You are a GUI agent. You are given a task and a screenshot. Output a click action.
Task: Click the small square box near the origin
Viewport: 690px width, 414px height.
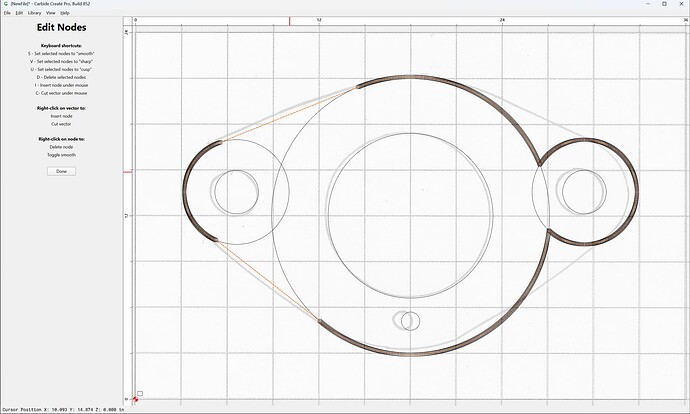pos(140,393)
